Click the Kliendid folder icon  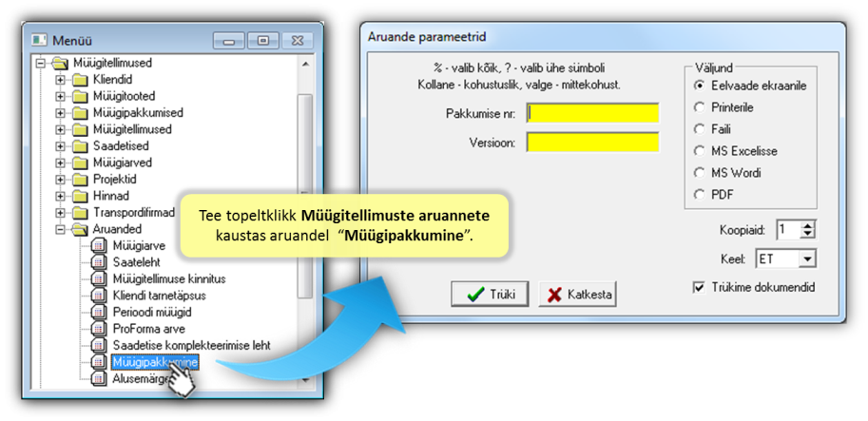[x=81, y=80]
